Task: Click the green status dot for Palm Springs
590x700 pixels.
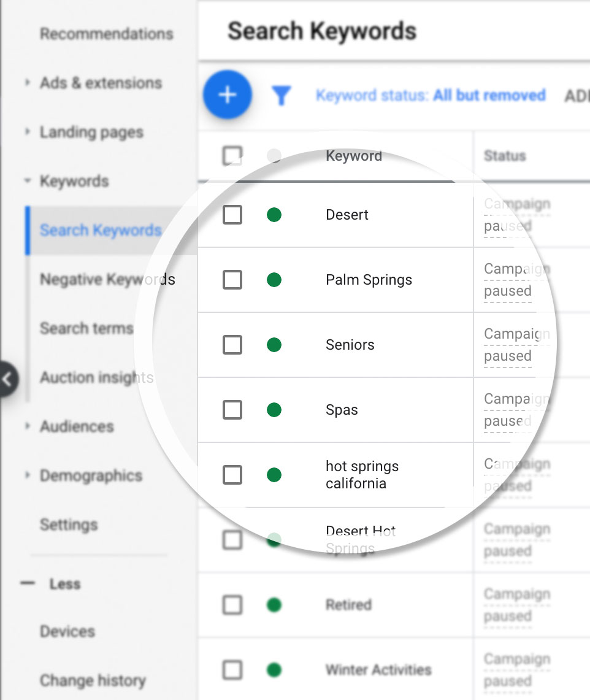Action: click(274, 280)
